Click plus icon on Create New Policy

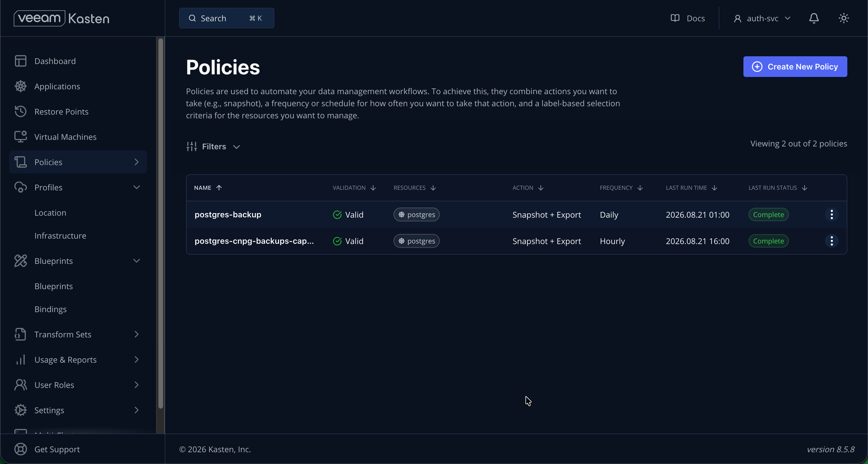[x=757, y=67]
